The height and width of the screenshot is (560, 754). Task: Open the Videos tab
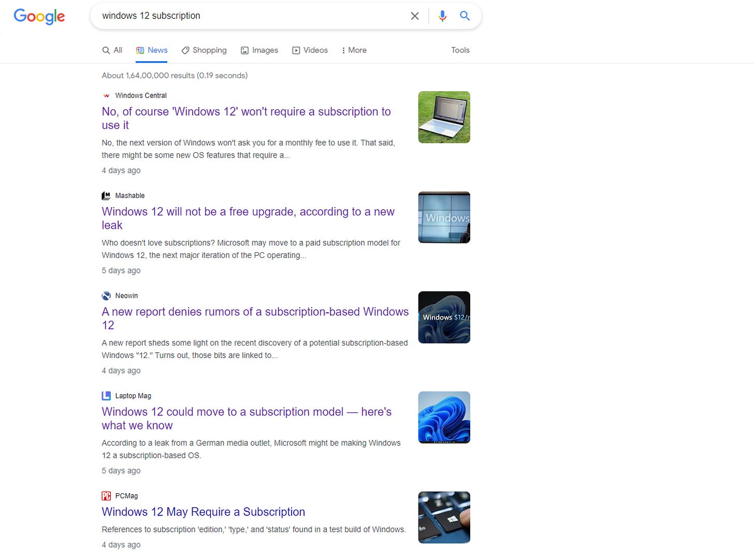[310, 50]
